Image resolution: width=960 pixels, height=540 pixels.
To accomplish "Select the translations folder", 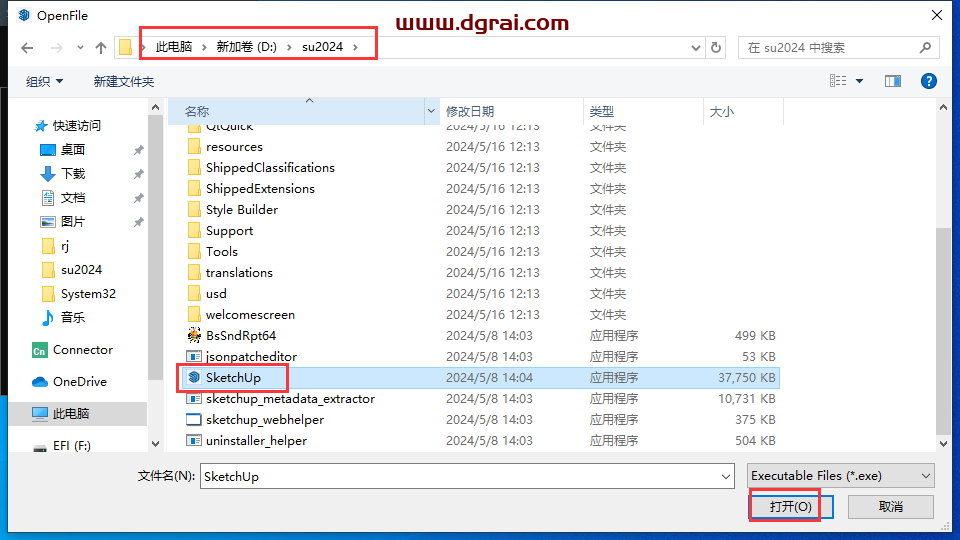I will tap(239, 272).
